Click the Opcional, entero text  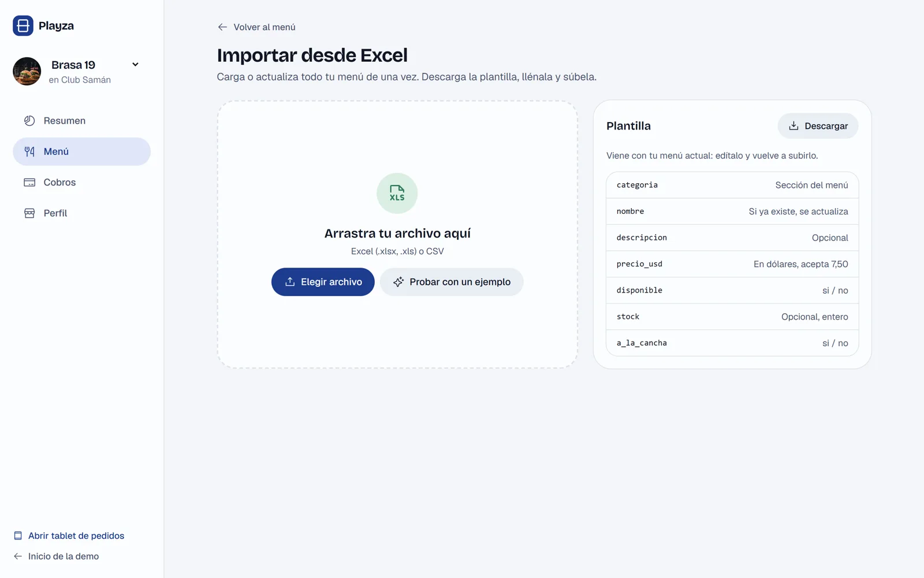815,317
